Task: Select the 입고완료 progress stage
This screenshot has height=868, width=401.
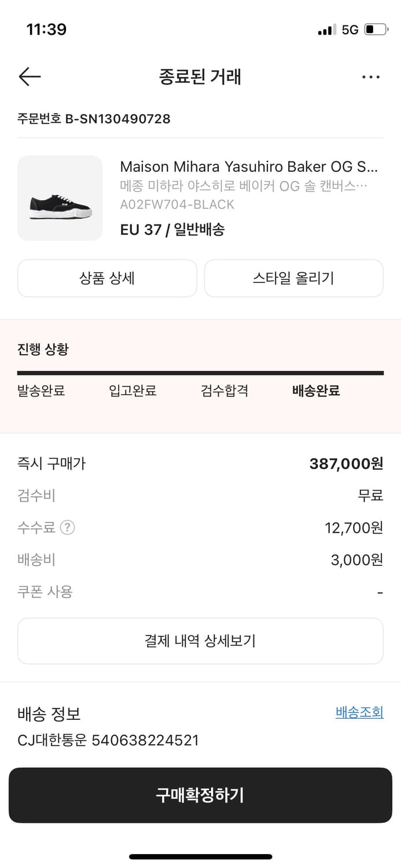Action: [133, 391]
